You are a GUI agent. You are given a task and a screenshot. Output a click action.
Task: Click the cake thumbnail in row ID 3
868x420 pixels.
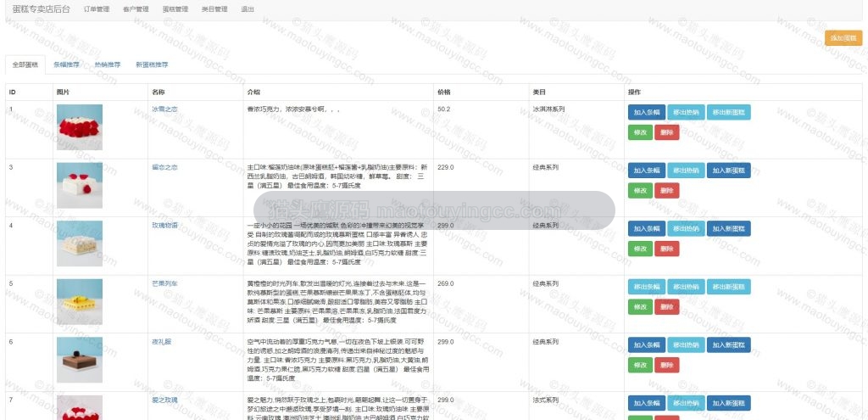pos(79,185)
